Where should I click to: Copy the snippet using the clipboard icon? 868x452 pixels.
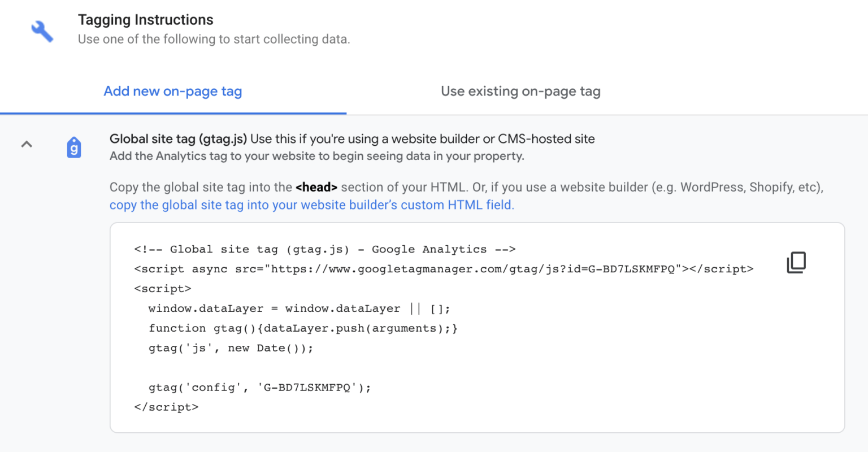[x=796, y=262]
